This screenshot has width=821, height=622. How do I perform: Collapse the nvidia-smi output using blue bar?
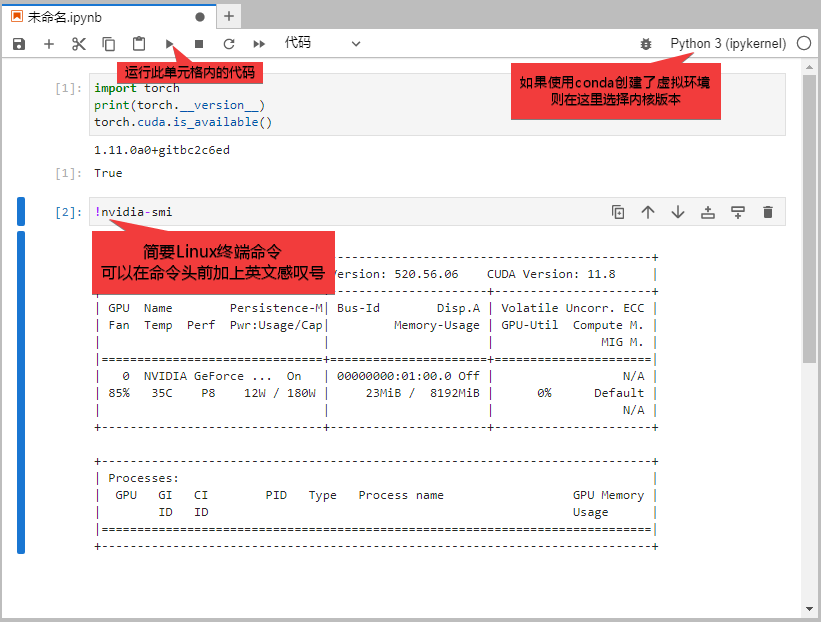[21, 391]
